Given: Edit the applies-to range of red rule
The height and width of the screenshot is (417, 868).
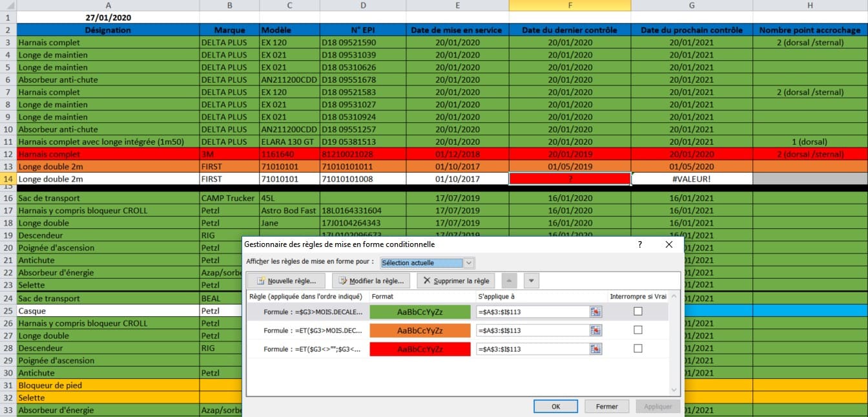Looking at the screenshot, I should (532, 349).
